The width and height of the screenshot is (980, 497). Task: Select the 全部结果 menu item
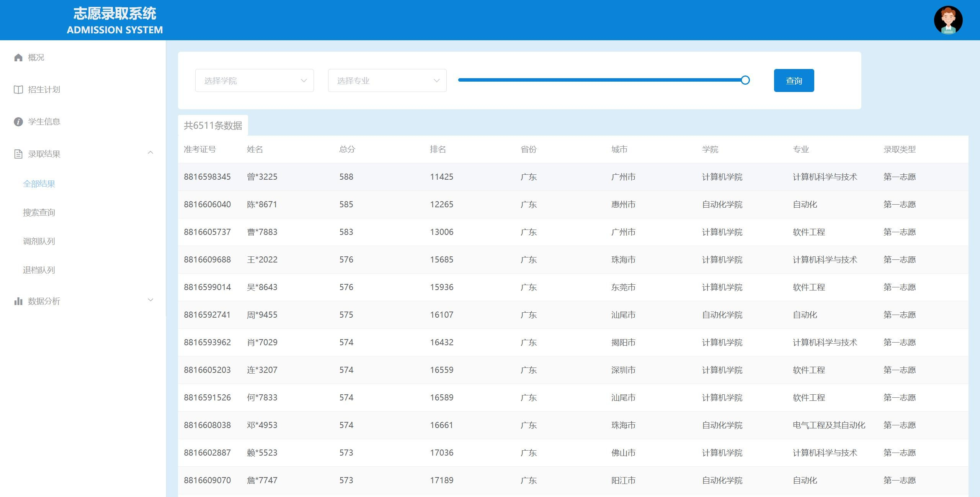click(x=39, y=184)
